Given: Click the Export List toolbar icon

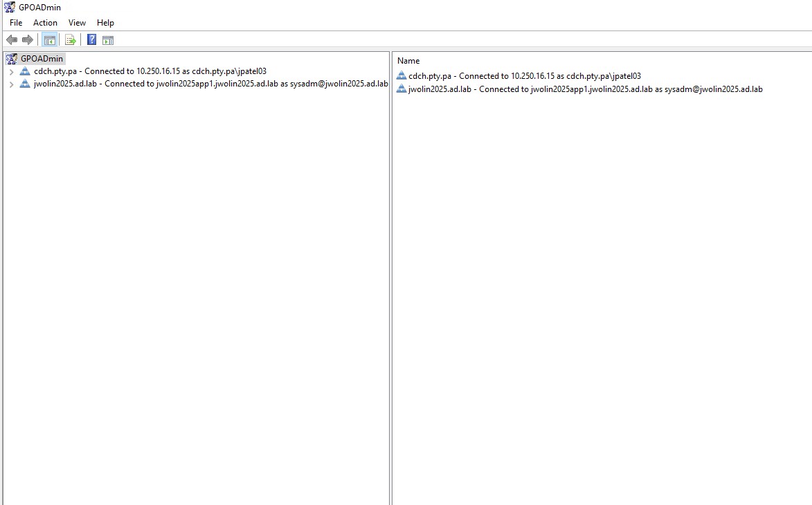Looking at the screenshot, I should [x=70, y=40].
